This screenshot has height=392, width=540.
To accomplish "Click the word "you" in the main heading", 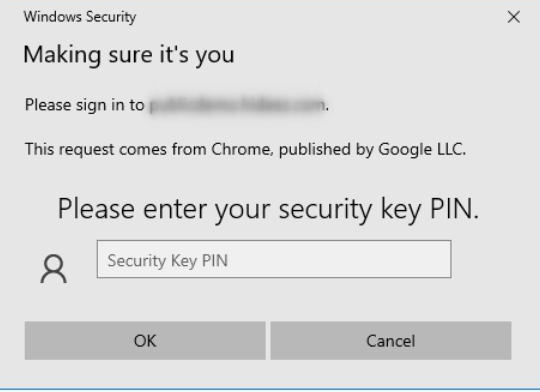I will [x=215, y=56].
